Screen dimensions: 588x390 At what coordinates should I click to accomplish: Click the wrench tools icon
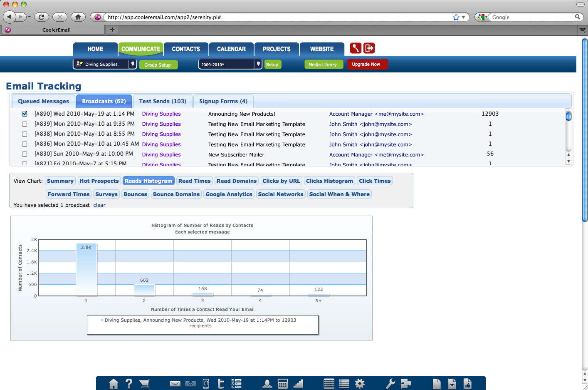click(390, 384)
